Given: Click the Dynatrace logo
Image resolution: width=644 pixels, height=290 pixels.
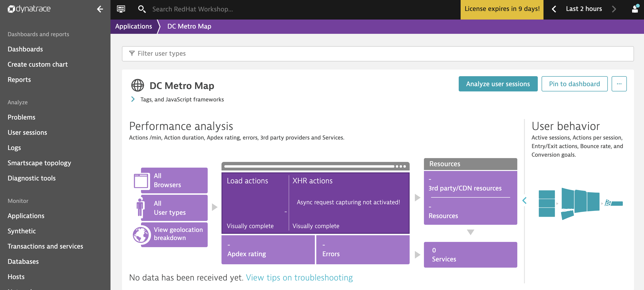Looking at the screenshot, I should tap(29, 9).
